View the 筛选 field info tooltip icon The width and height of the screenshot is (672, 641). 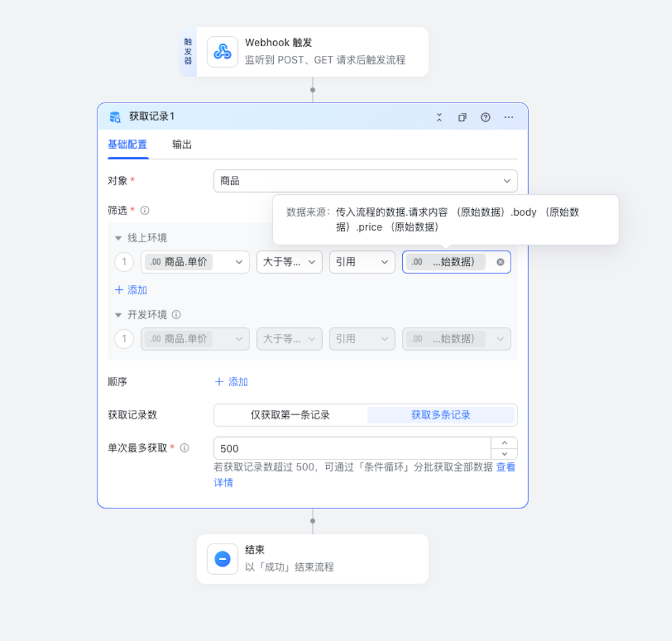tap(144, 210)
